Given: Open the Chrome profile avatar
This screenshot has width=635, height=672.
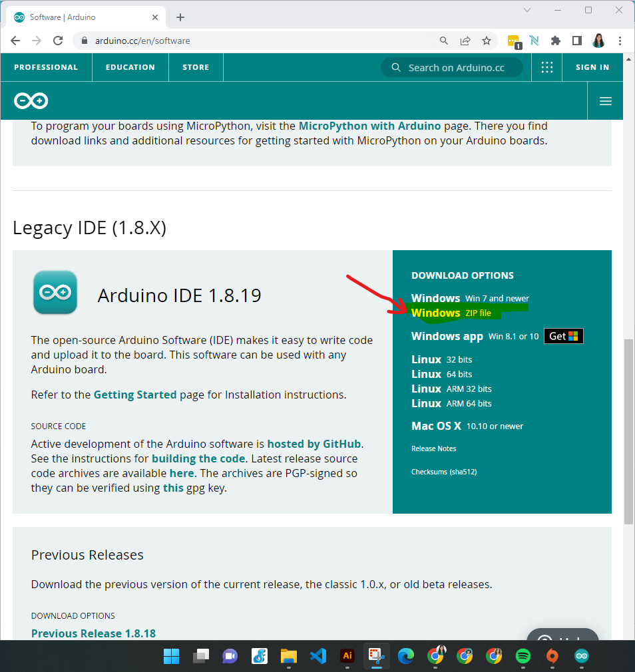Looking at the screenshot, I should coord(598,41).
